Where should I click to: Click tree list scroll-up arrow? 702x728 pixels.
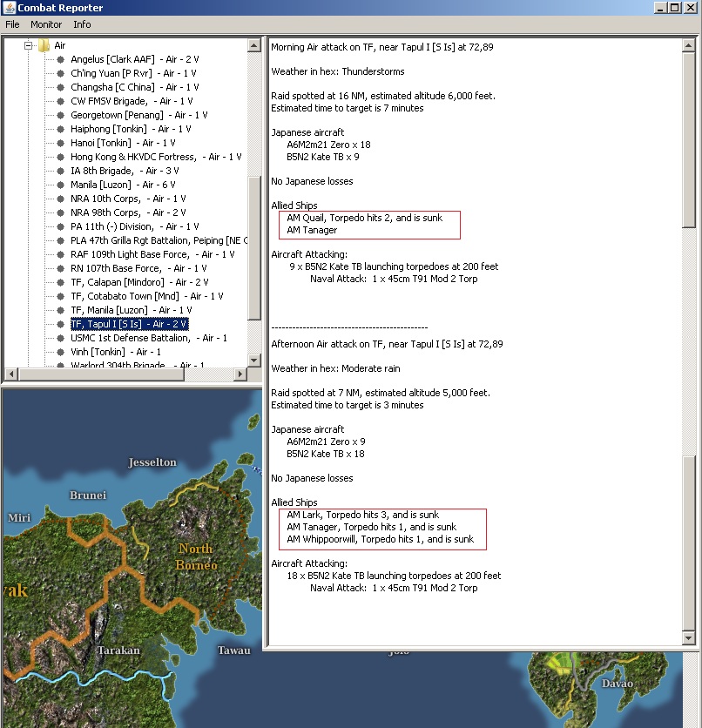pyautogui.click(x=254, y=45)
